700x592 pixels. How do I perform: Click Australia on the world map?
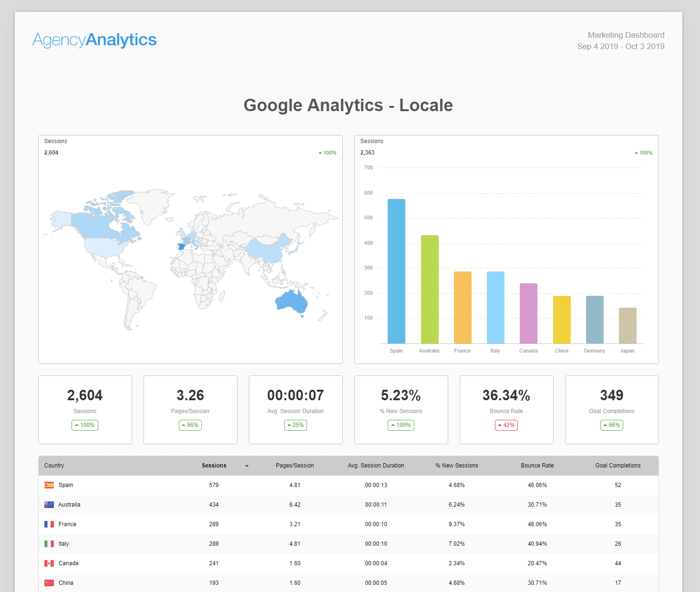point(291,301)
